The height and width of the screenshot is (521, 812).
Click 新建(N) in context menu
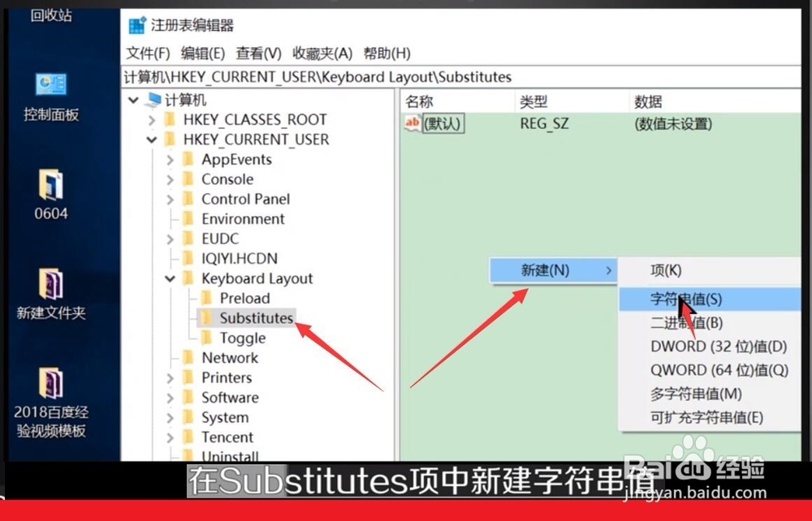[553, 270]
